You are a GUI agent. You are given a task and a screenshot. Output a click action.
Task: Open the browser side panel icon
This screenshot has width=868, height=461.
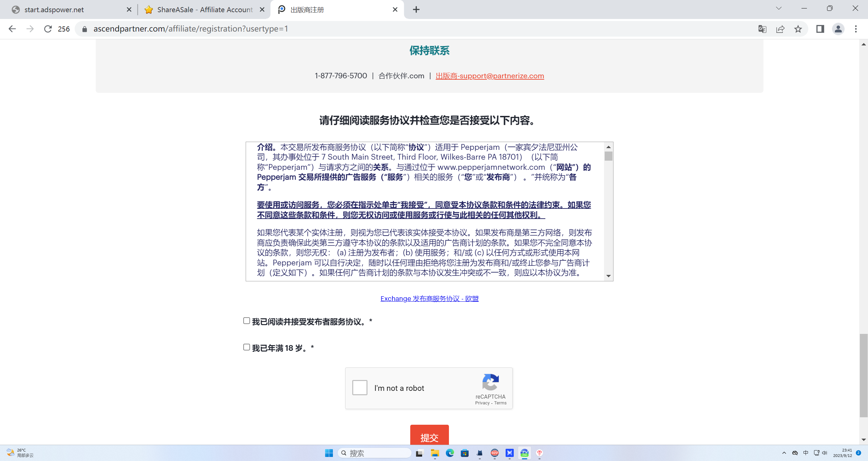(x=820, y=29)
